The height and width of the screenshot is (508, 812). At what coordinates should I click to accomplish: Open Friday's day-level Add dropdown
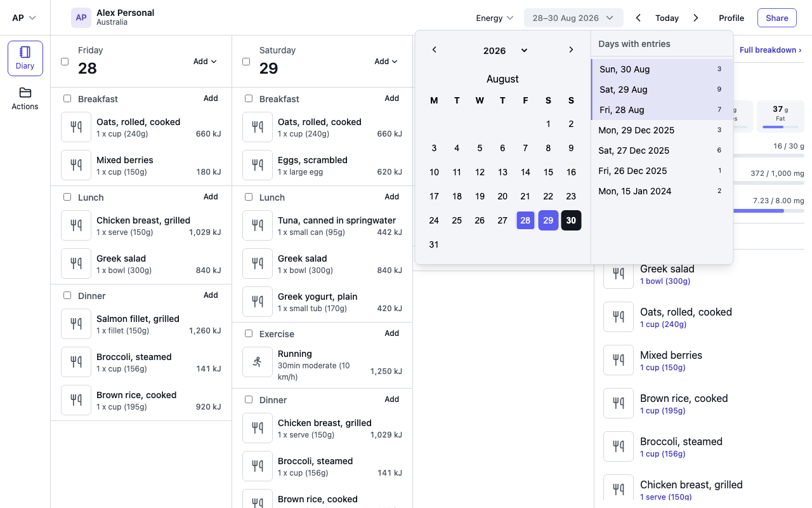(x=205, y=62)
